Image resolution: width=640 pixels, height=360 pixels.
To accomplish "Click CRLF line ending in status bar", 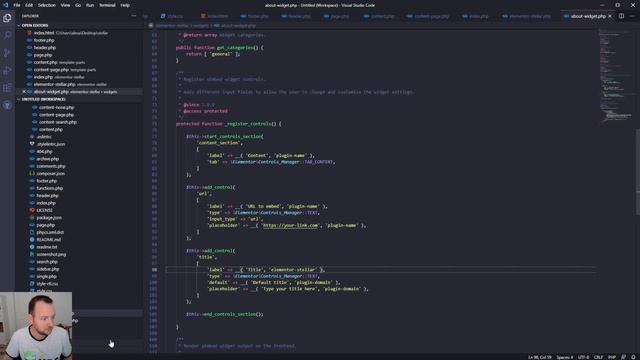I will 598,357.
